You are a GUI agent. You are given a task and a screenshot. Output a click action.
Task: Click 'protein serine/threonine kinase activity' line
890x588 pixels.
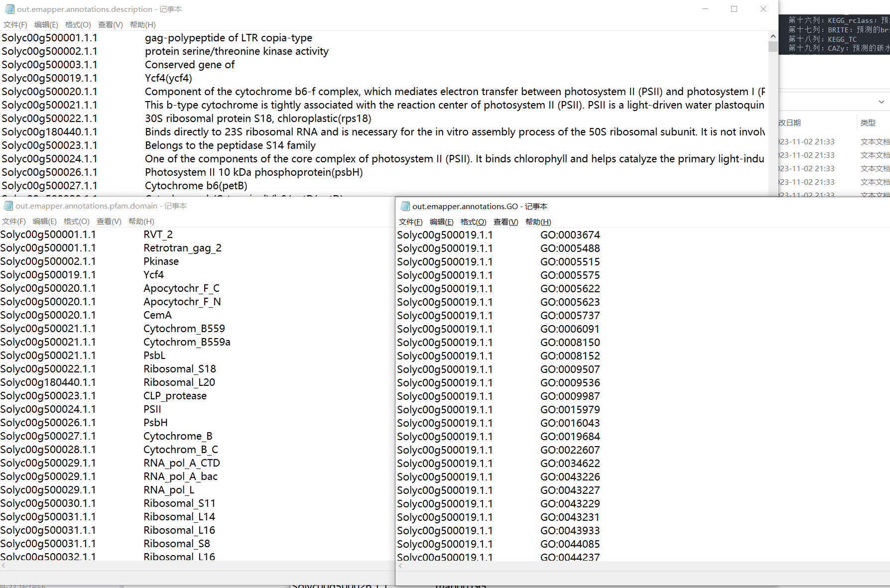[237, 51]
